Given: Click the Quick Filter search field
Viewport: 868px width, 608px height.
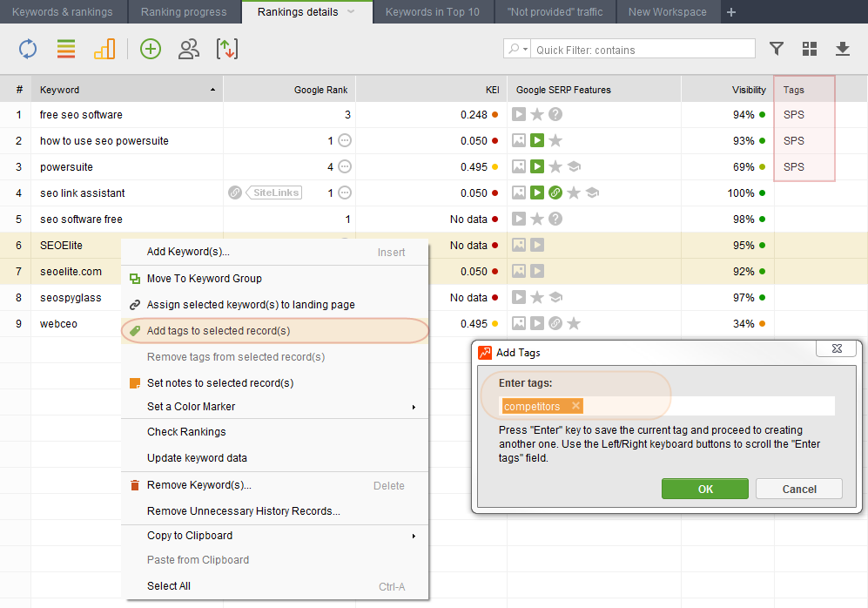Looking at the screenshot, I should pos(643,49).
